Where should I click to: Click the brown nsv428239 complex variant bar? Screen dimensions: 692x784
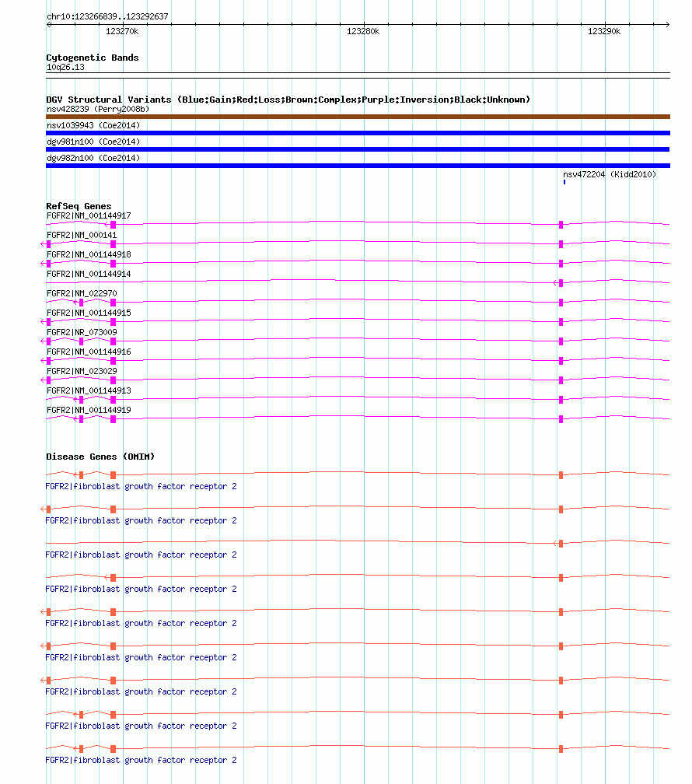tap(358, 117)
